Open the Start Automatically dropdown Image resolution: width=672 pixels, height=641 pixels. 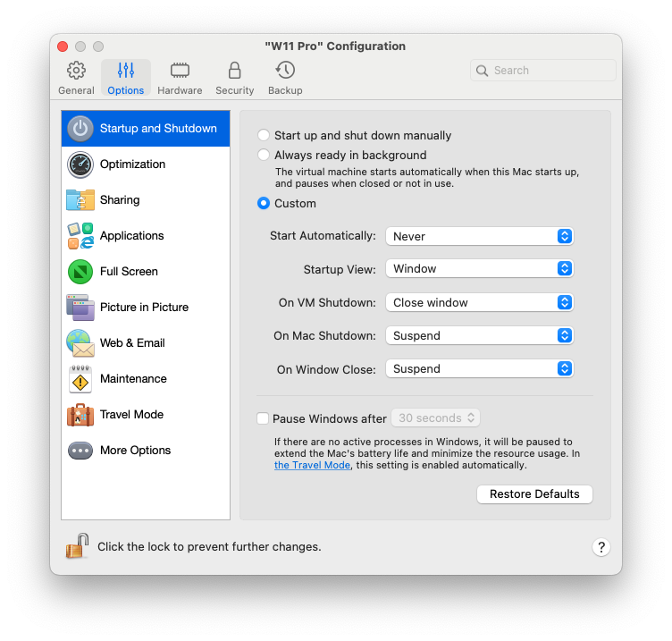(x=480, y=236)
